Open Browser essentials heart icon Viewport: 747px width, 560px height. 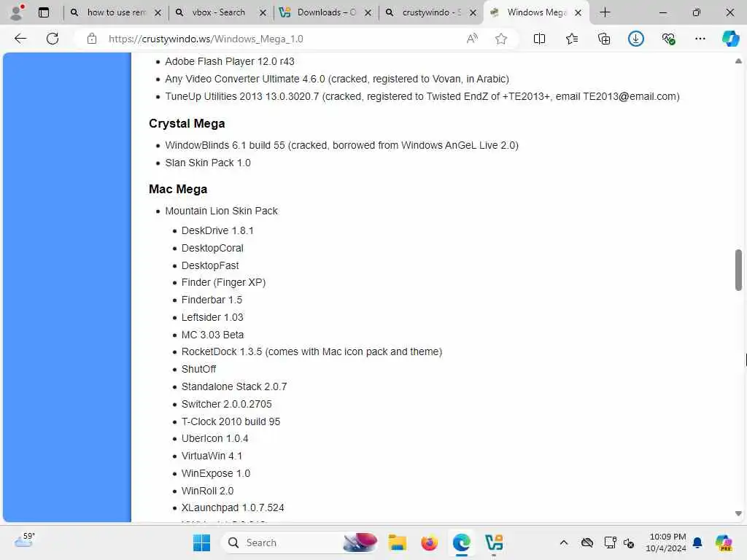(668, 39)
